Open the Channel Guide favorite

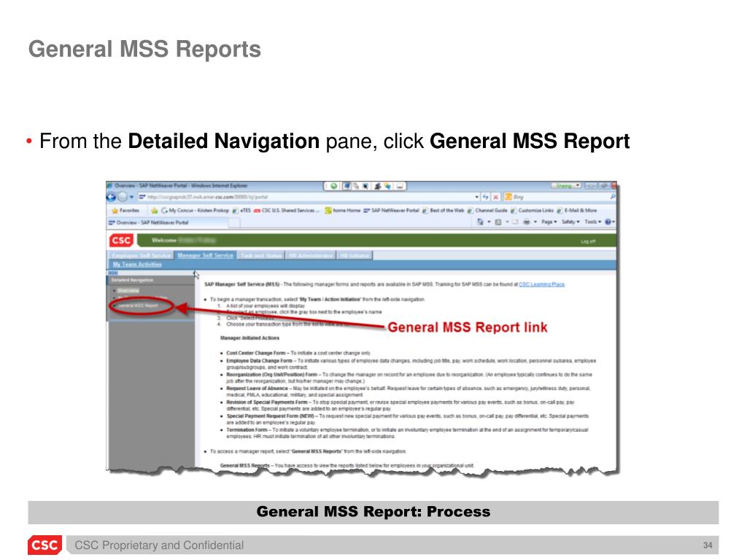coord(487,210)
